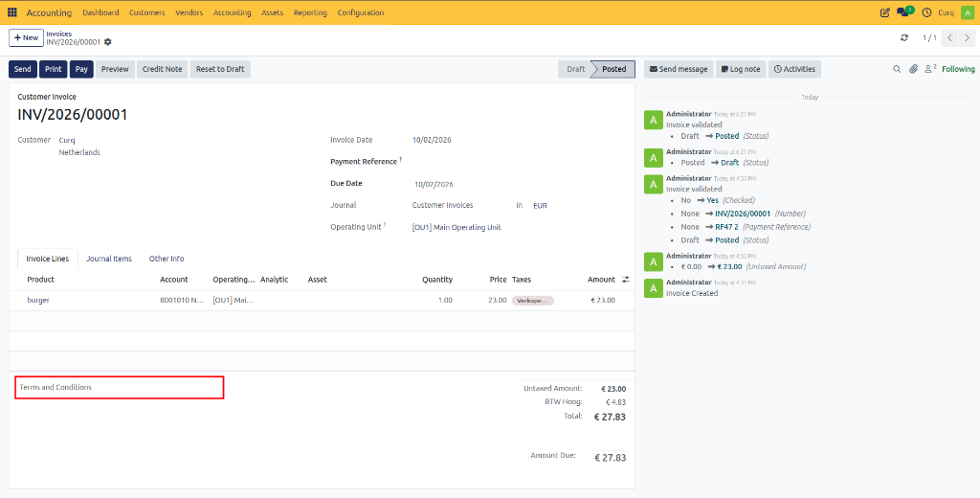
Task: Click help mark beside Payment Reference
Action: coord(401,160)
